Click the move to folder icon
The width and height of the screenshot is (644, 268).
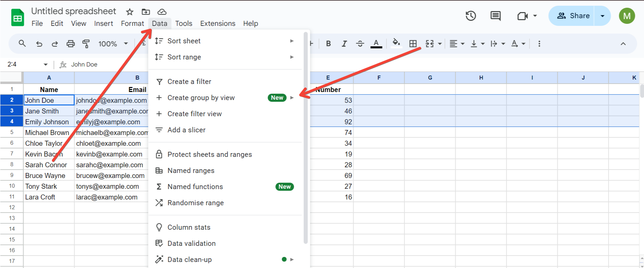[146, 12]
